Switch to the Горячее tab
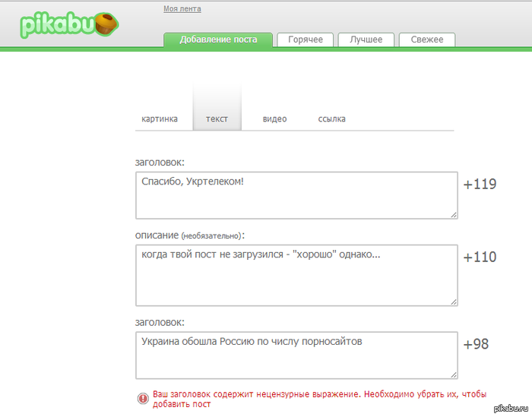 [306, 39]
